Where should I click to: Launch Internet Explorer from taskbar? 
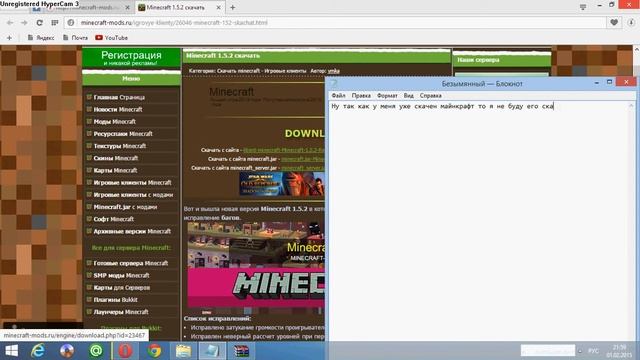coord(38,351)
